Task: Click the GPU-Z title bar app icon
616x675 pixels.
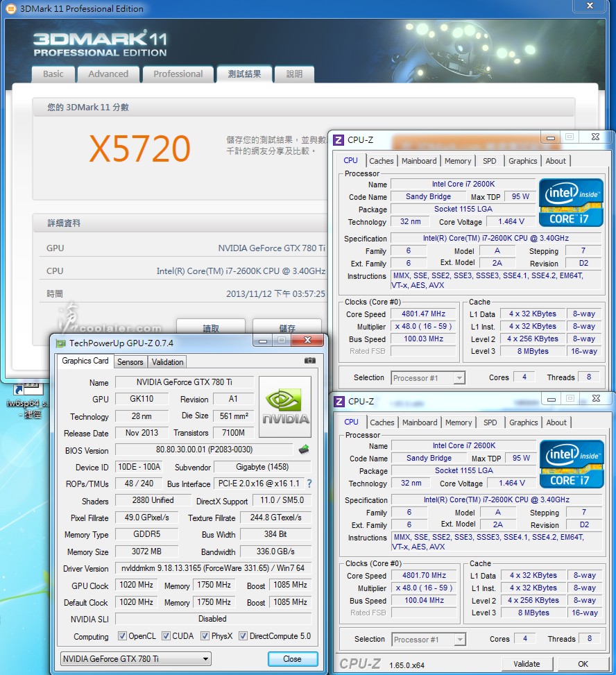Action: coord(60,343)
